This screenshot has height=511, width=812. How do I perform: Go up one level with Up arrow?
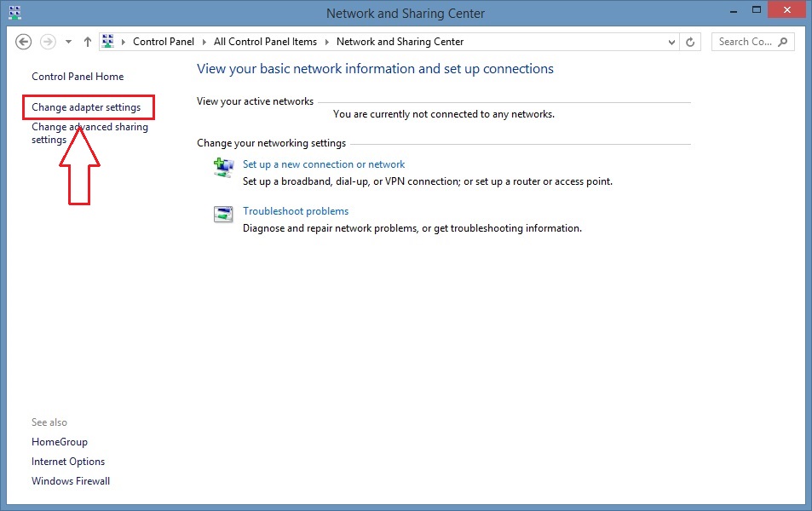click(x=87, y=42)
